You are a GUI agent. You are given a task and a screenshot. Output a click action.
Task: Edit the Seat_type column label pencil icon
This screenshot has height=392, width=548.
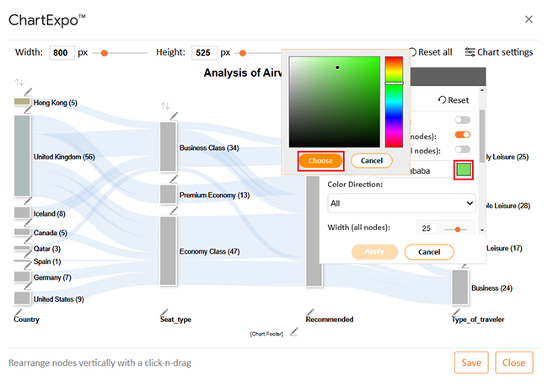click(x=164, y=312)
